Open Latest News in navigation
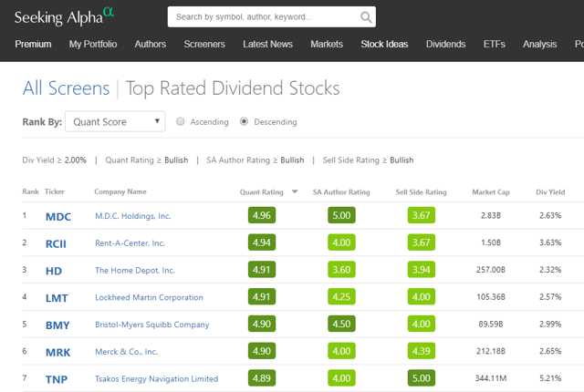Screen dimensions: 584x392 click(x=267, y=44)
